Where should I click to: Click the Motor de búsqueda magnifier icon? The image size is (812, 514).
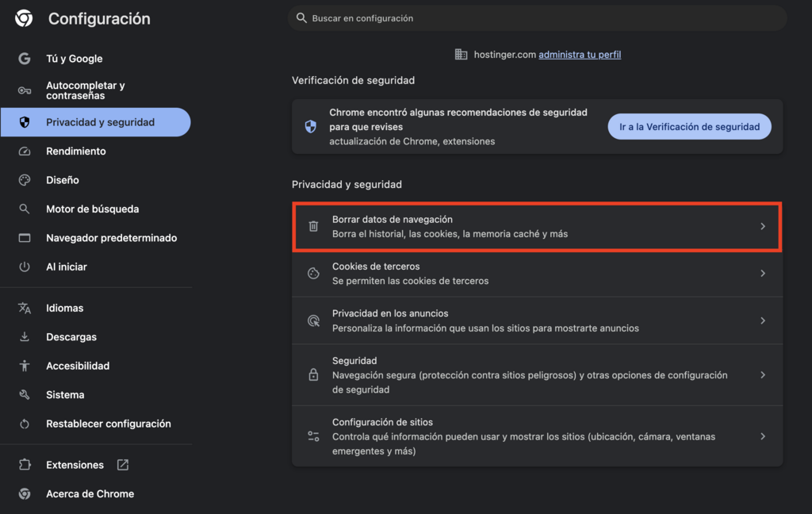pyautogui.click(x=24, y=209)
